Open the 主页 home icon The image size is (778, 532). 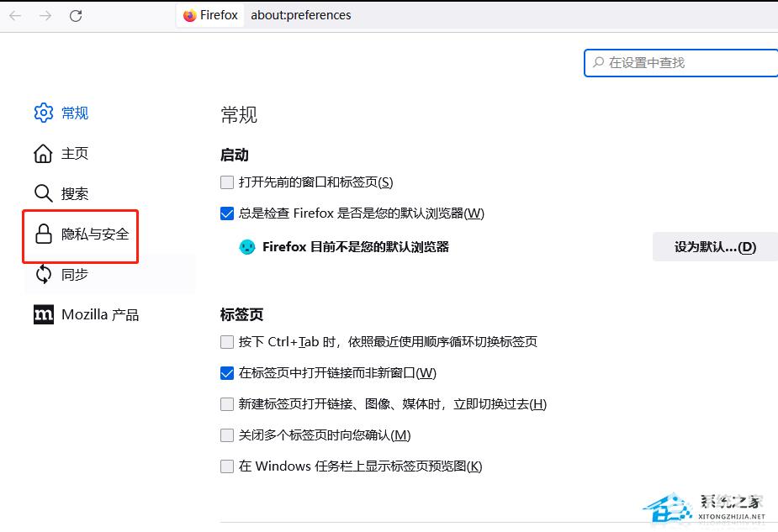point(43,153)
